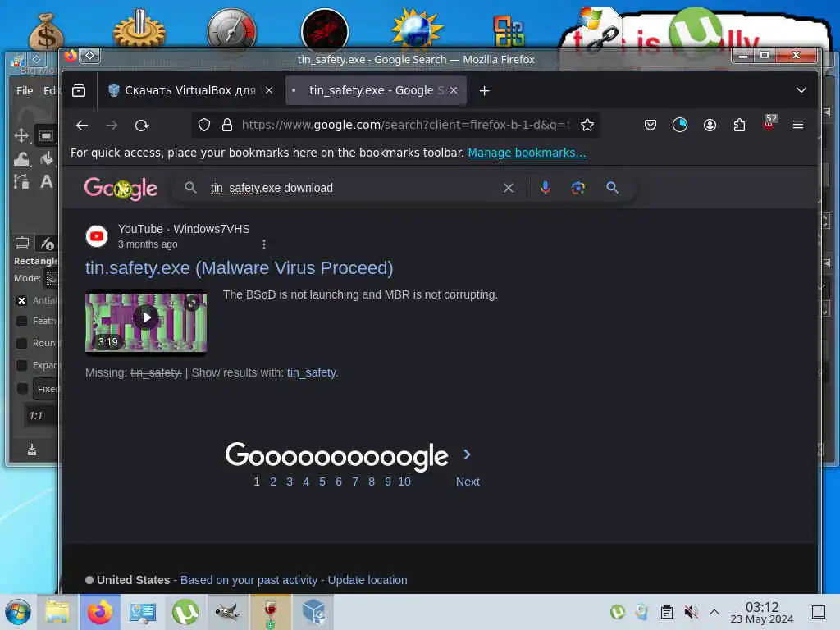Open the Pocket save icon in toolbar
This screenshot has height=630, width=840.
651,125
